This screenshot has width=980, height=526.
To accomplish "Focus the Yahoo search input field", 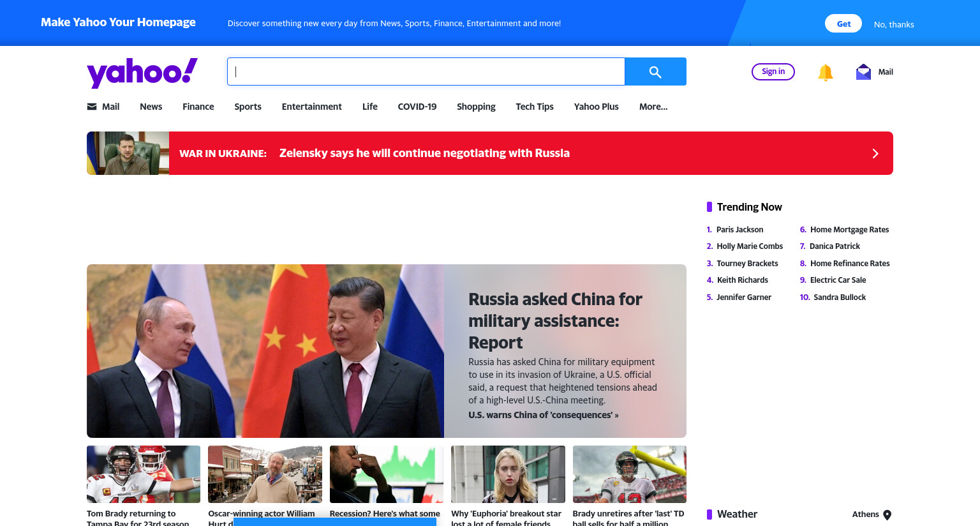I will click(426, 71).
